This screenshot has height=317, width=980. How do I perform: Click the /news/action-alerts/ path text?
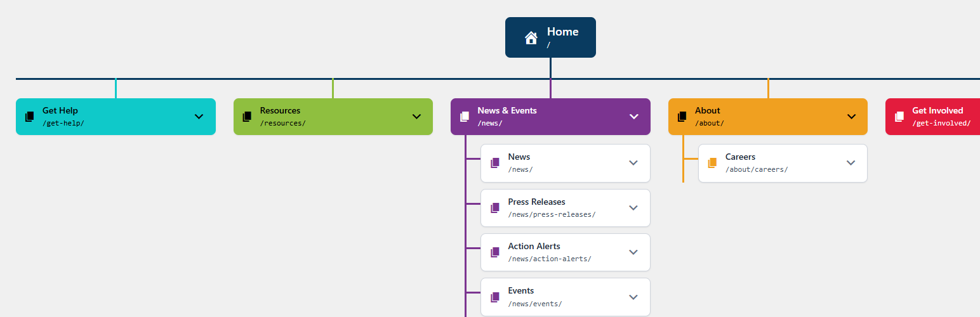pyautogui.click(x=550, y=259)
